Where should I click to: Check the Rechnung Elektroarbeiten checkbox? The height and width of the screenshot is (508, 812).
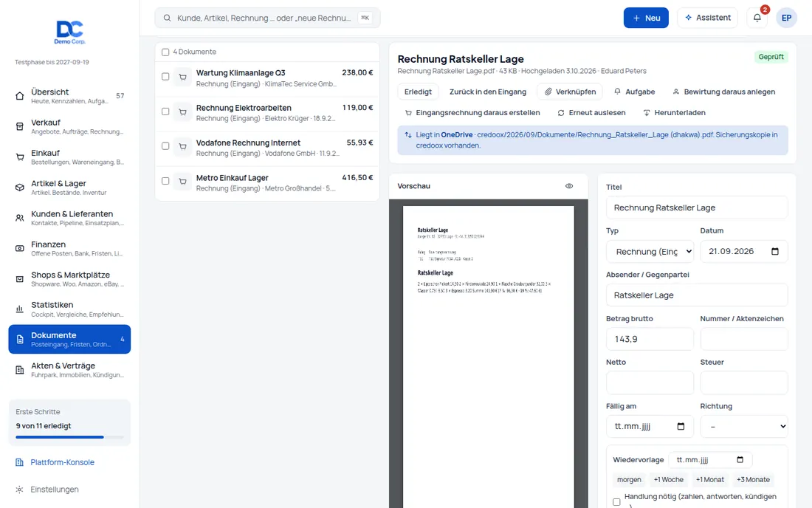(165, 111)
